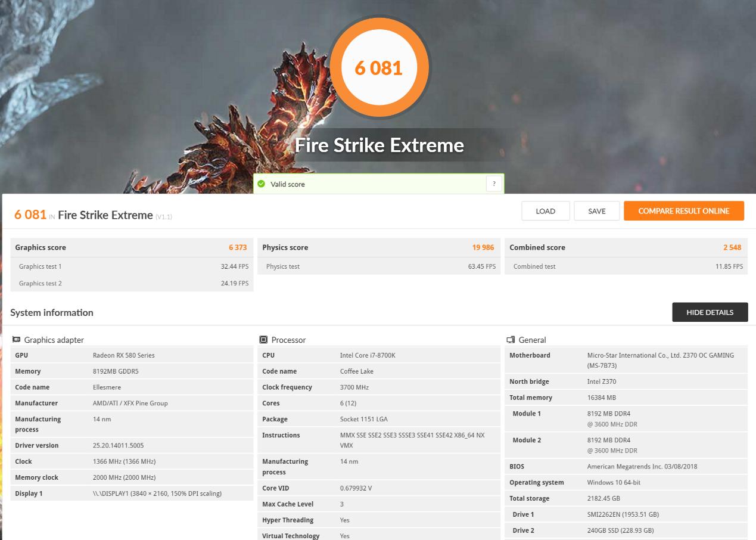This screenshot has width=756, height=540.
Task: Click North bridge Intel Z370
Action: [602, 382]
